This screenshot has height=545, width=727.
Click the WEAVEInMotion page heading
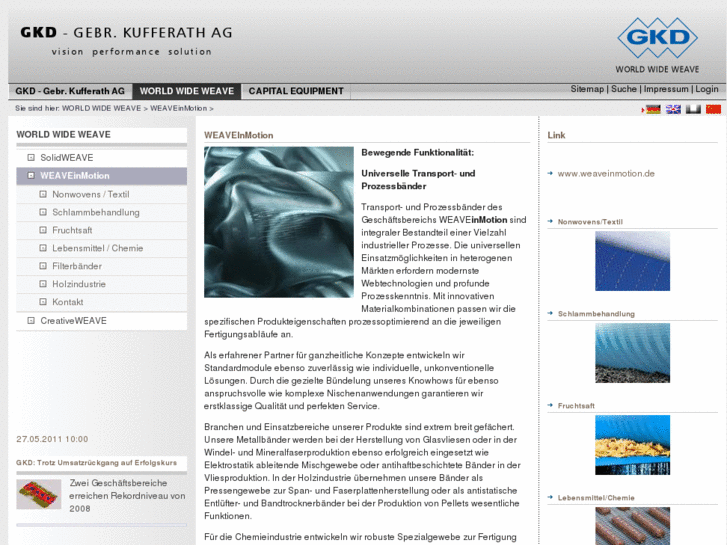[x=238, y=135]
